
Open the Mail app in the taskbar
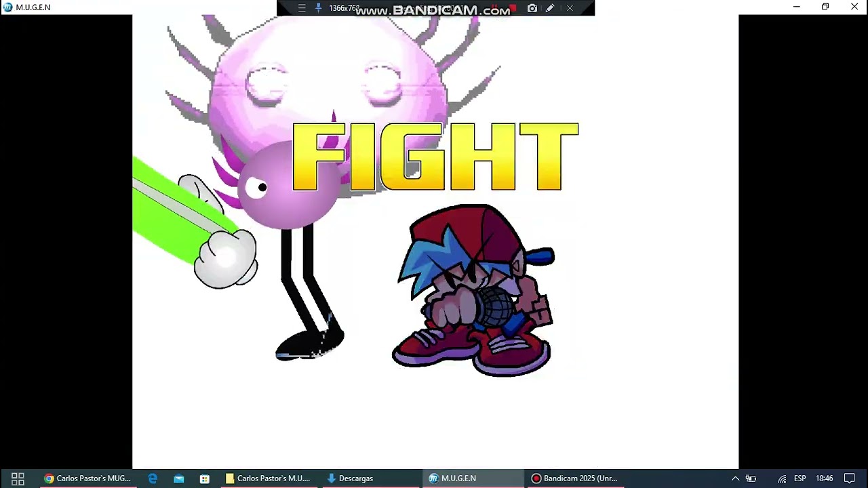(x=178, y=479)
